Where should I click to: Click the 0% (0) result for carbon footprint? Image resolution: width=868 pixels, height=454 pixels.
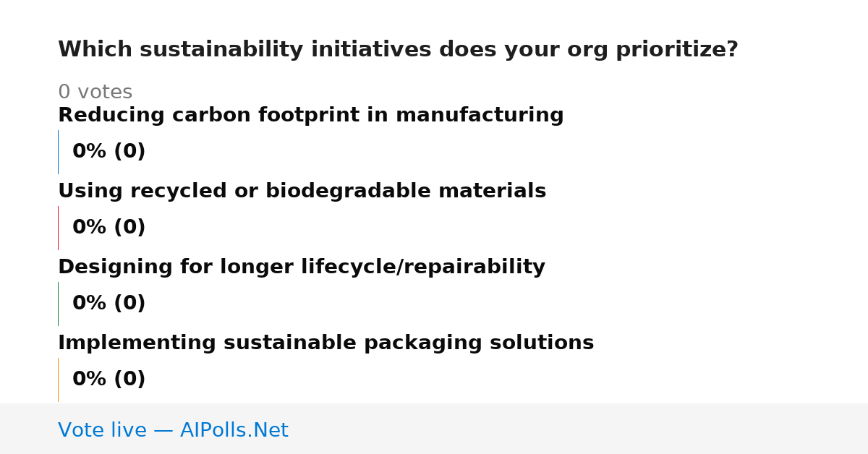(109, 152)
